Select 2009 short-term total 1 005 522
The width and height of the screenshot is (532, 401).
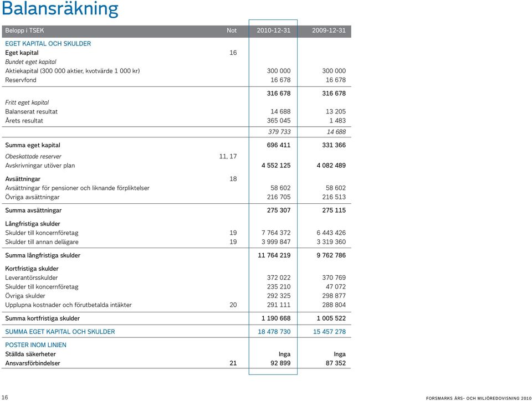pyautogui.click(x=331, y=318)
